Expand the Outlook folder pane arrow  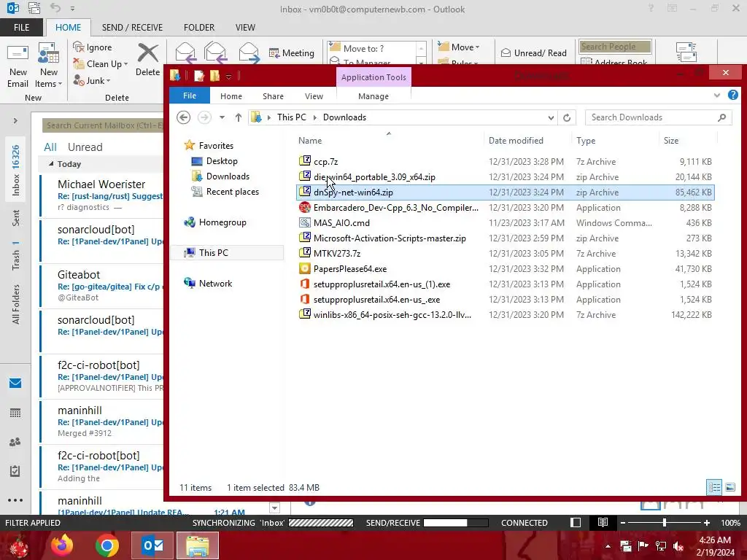[15, 121]
